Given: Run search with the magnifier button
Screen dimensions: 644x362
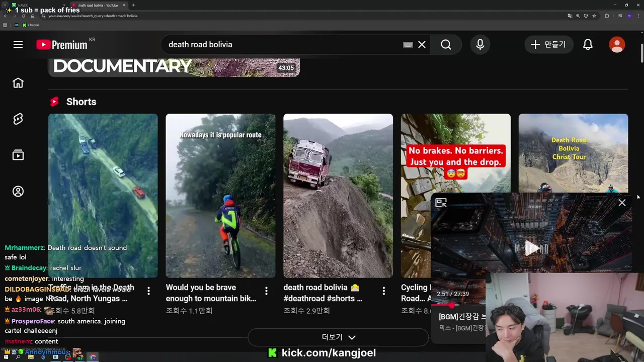Looking at the screenshot, I should click(x=446, y=45).
